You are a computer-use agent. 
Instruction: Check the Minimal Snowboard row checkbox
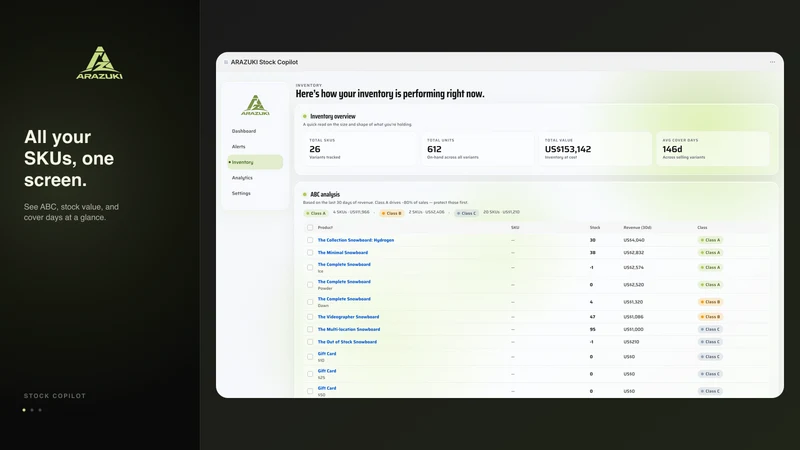click(x=310, y=253)
